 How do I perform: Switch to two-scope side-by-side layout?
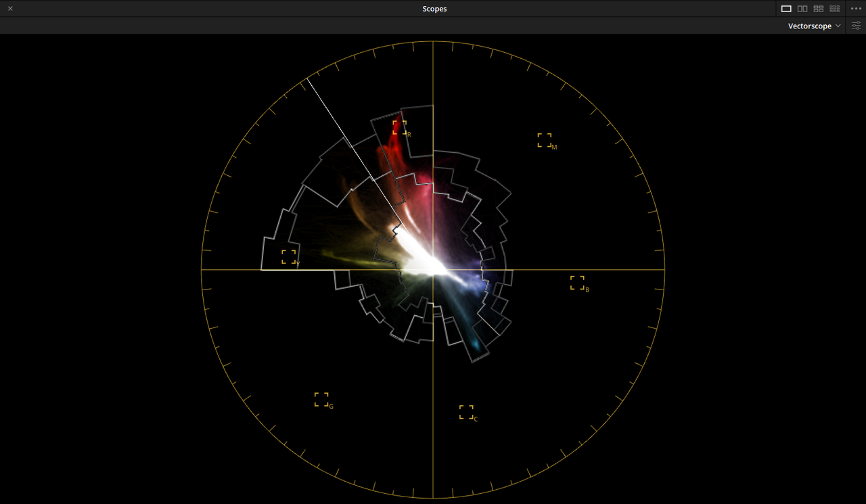point(802,9)
